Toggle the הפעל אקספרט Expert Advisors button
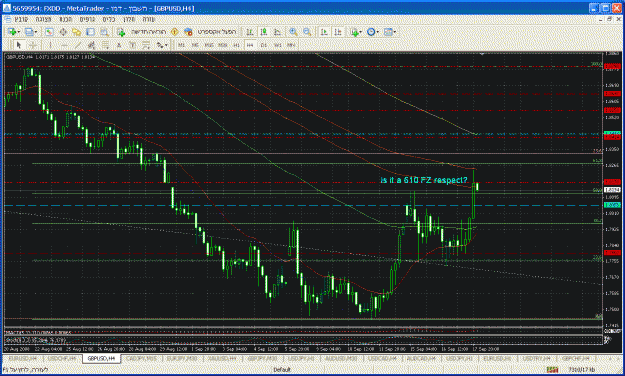 (210, 32)
